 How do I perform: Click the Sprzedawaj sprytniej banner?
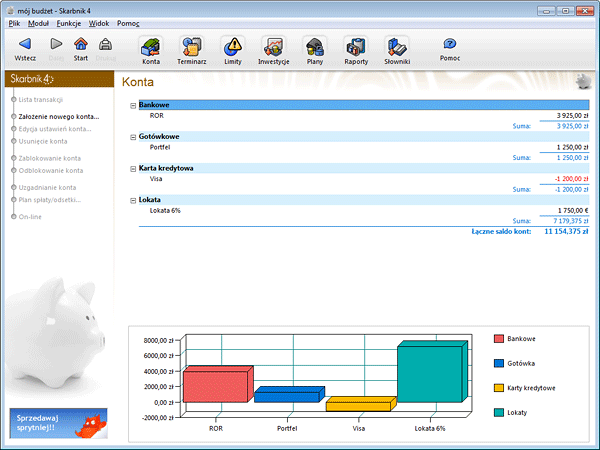58,424
